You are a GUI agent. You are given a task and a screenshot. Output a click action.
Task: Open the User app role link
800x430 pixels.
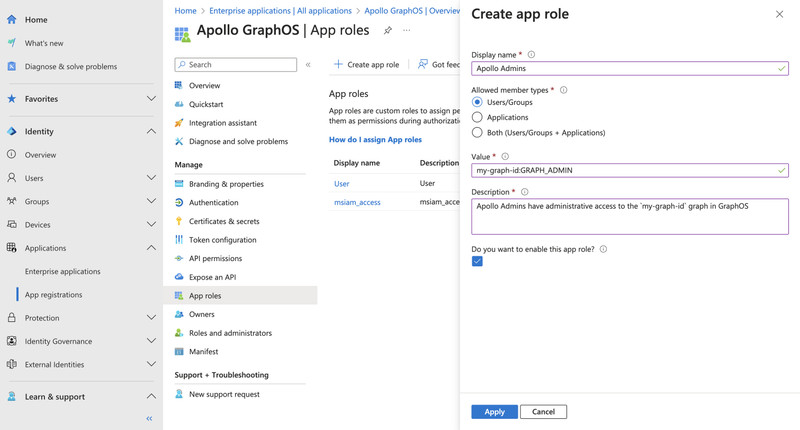tap(341, 184)
